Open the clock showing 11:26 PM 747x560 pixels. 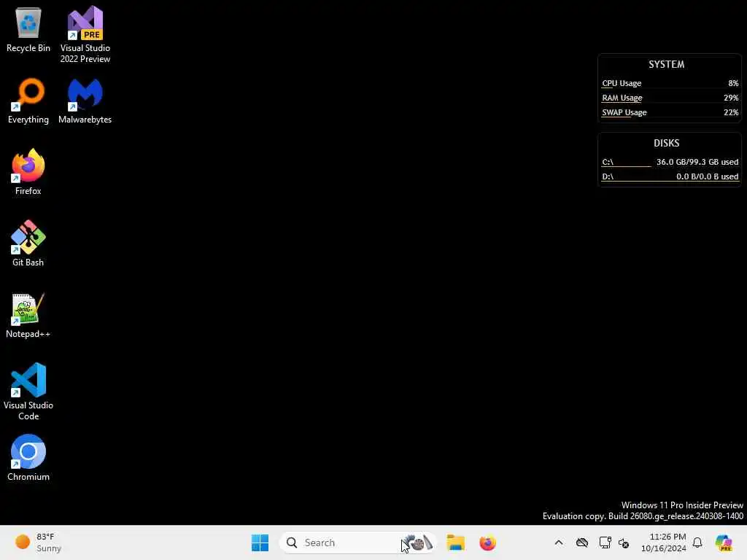tap(664, 542)
